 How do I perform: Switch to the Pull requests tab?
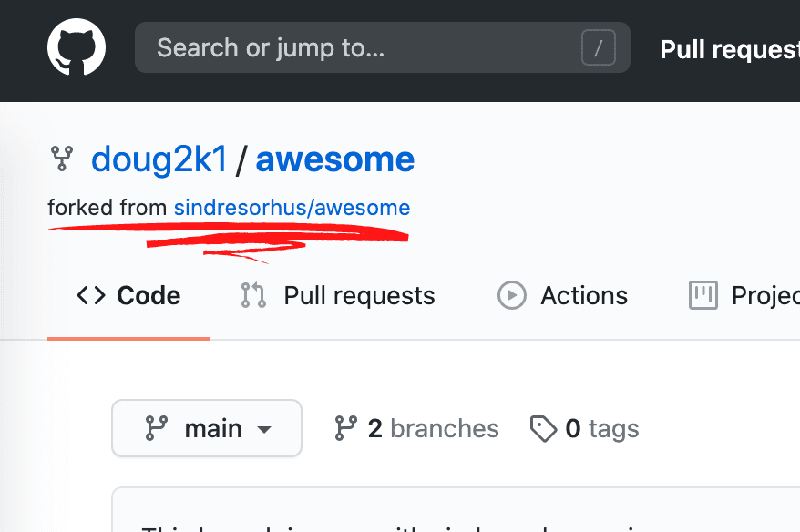[x=359, y=295]
